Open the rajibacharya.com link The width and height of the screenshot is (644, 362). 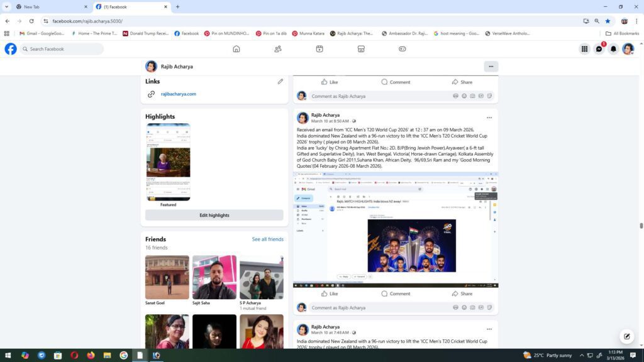coord(178,94)
